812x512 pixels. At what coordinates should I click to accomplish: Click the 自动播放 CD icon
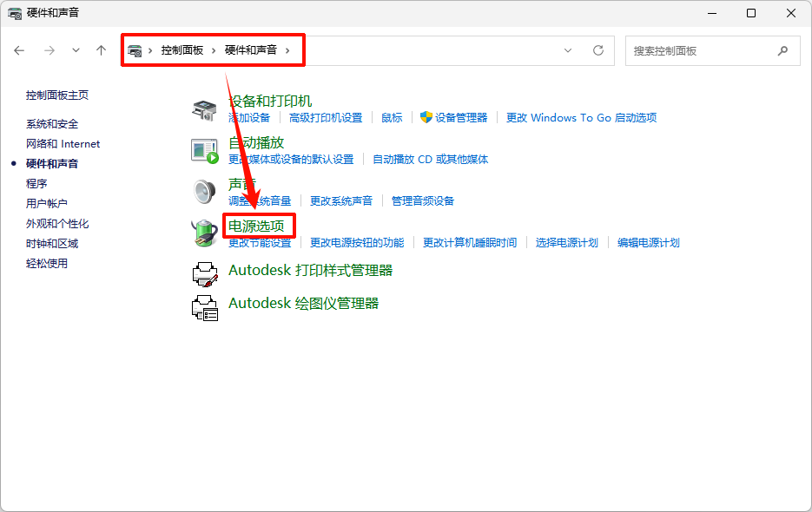(203, 150)
